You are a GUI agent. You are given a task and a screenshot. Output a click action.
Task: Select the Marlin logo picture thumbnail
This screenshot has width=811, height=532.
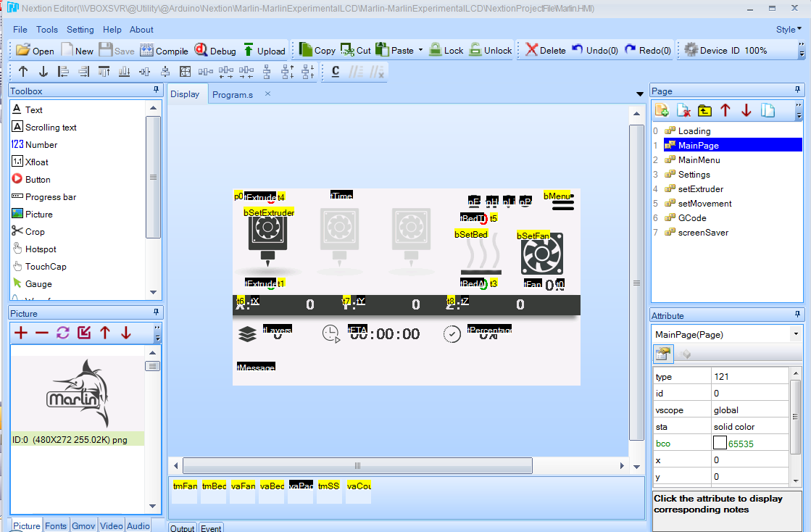[78, 394]
